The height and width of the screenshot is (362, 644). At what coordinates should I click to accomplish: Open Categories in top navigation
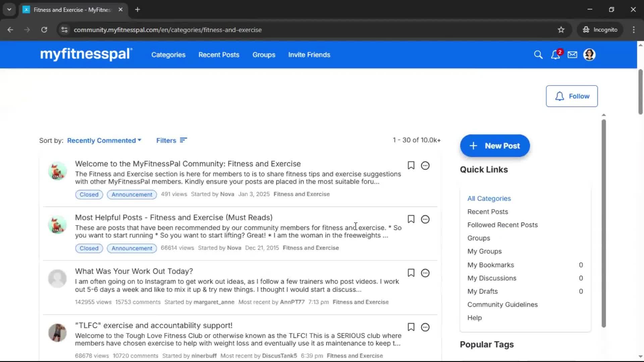tap(168, 55)
